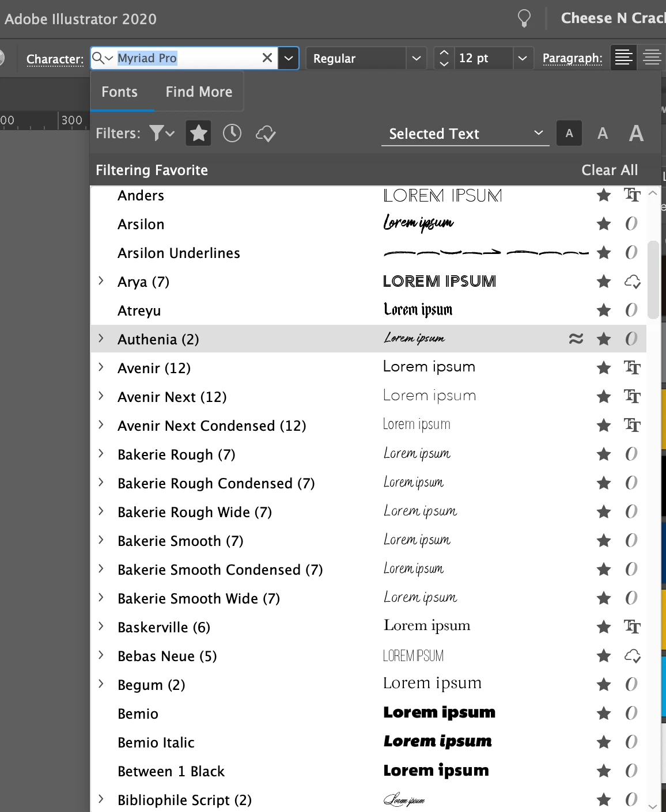Toggle the Show Favorites filter star
666x812 pixels.
[198, 134]
